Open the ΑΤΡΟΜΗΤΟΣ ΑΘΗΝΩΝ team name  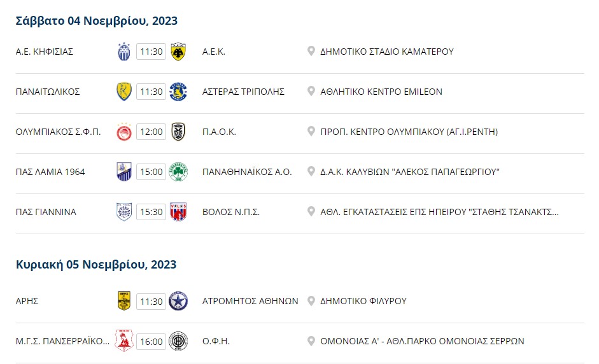(x=250, y=302)
